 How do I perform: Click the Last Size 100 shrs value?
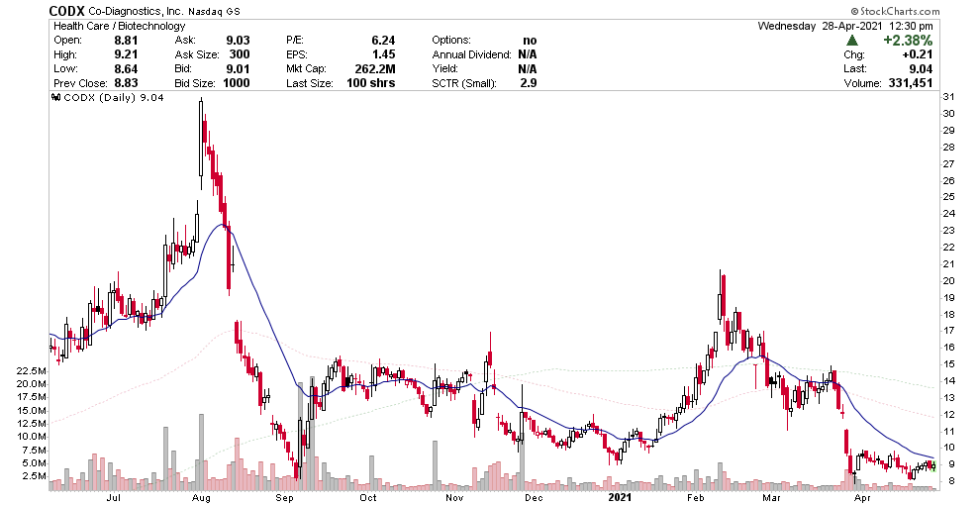click(x=370, y=83)
